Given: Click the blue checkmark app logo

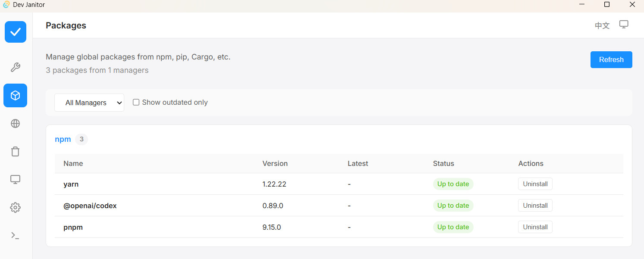Looking at the screenshot, I should 16,32.
